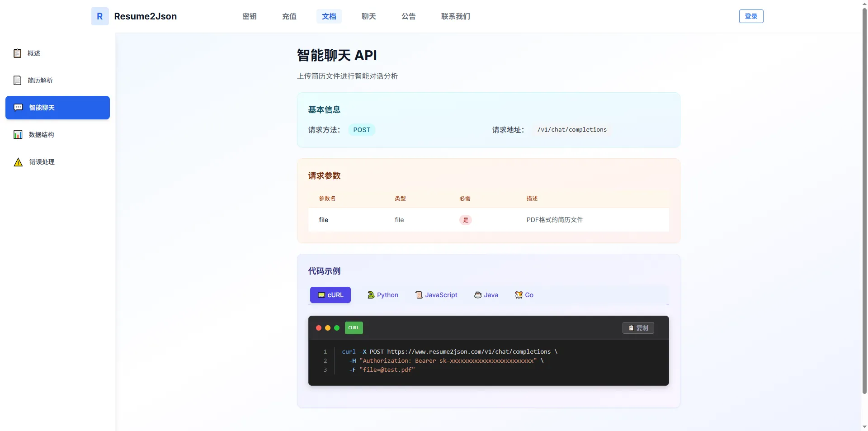Click the red dot in code window
The height and width of the screenshot is (431, 868).
click(x=319, y=328)
